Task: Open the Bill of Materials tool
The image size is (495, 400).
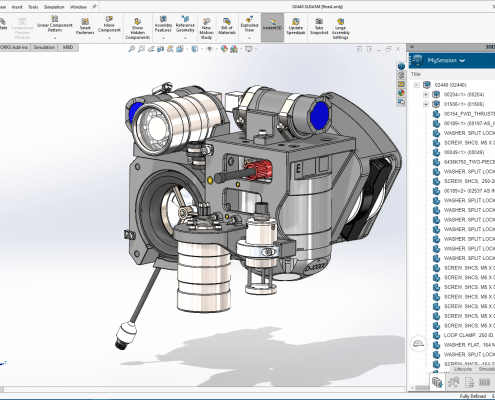Action: (x=227, y=26)
